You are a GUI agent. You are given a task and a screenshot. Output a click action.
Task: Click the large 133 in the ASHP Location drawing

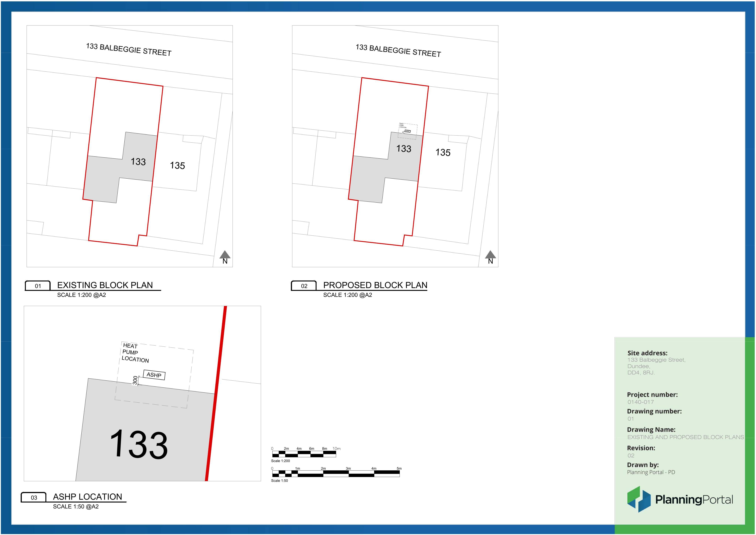pyautogui.click(x=139, y=444)
